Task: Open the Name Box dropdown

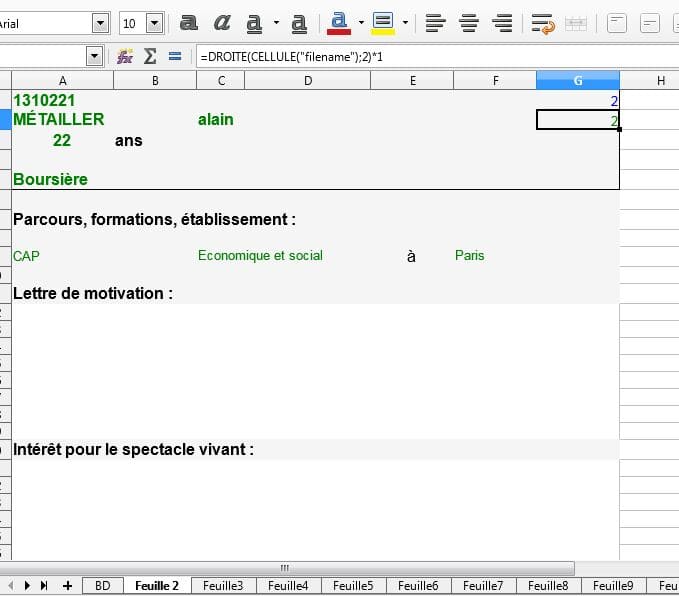Action: click(x=94, y=56)
